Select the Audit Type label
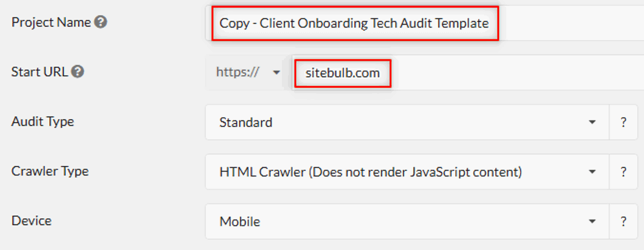The image size is (644, 250). [x=42, y=122]
